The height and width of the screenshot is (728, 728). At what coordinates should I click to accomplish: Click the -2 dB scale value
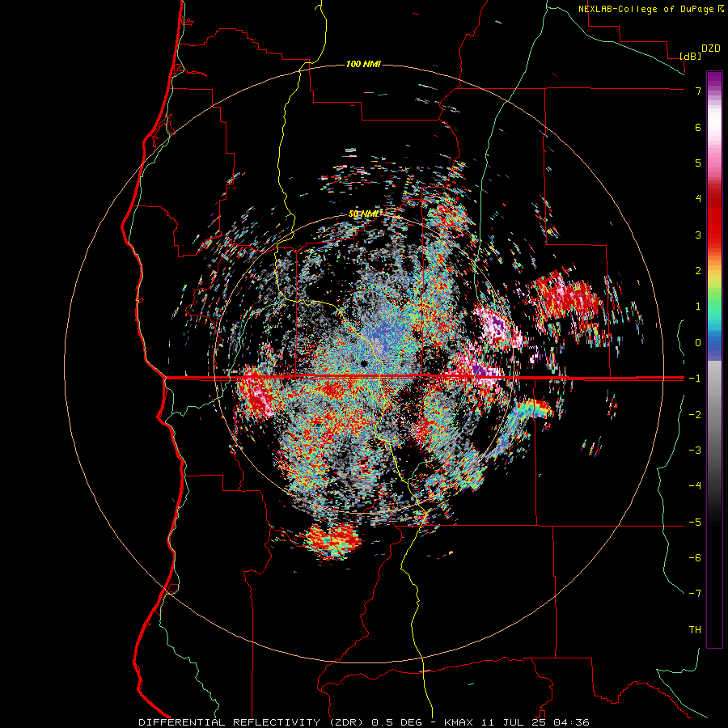coord(695,414)
